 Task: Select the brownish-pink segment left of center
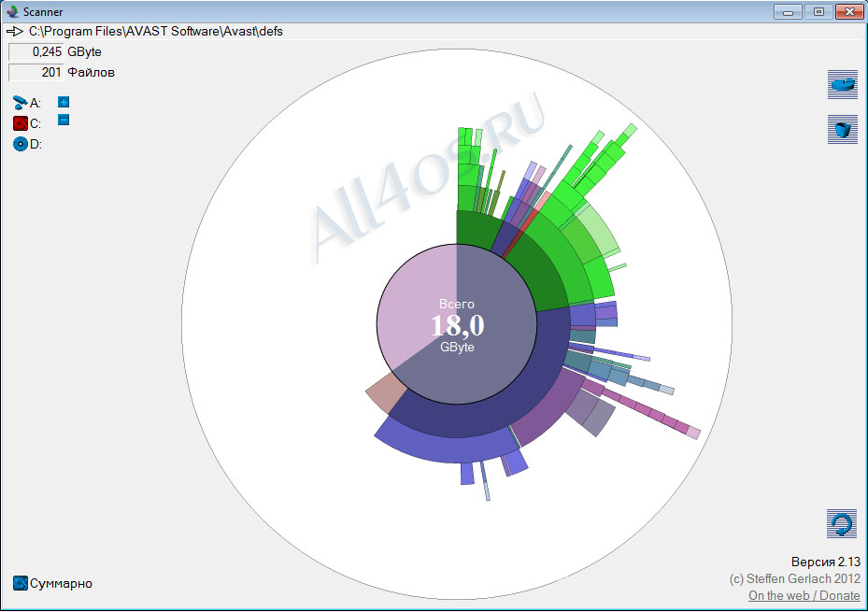pyautogui.click(x=387, y=392)
